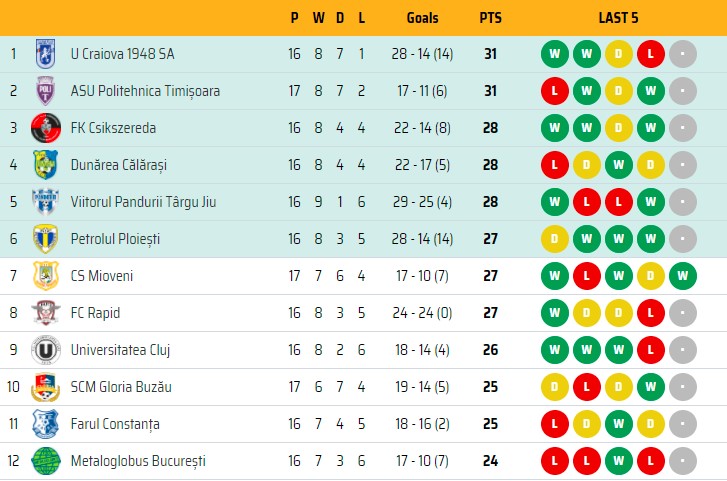This screenshot has height=481, width=727.
Task: Click the SCM Gloria Buzău badge
Action: coord(45,387)
